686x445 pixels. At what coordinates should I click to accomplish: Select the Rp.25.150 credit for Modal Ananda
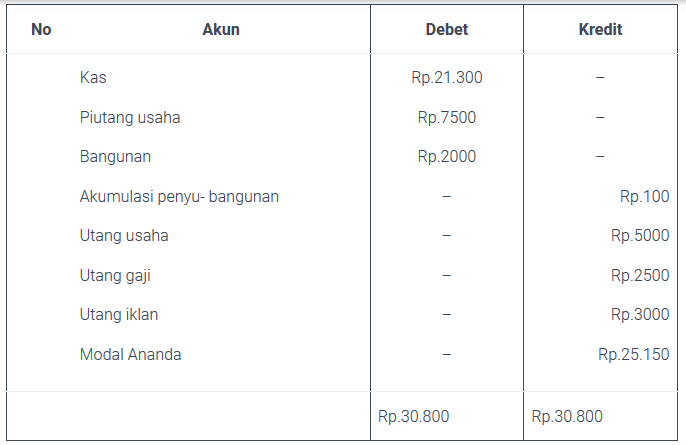634,354
